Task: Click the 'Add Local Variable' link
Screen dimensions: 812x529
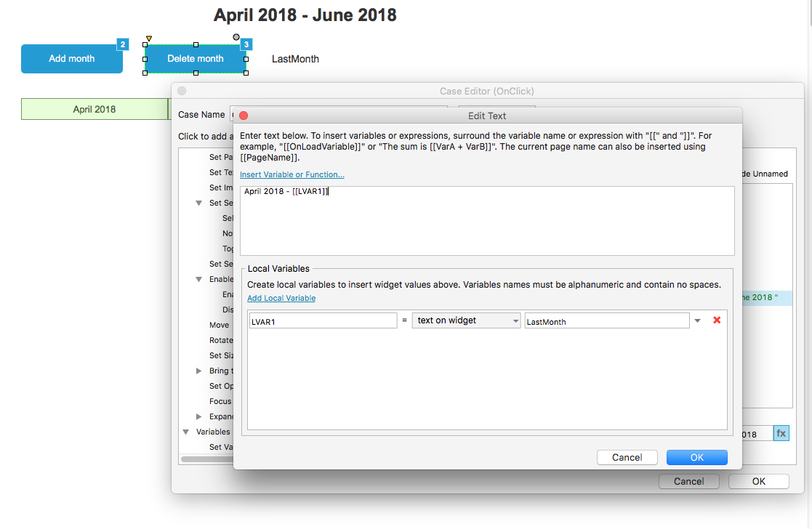Action: click(x=281, y=298)
